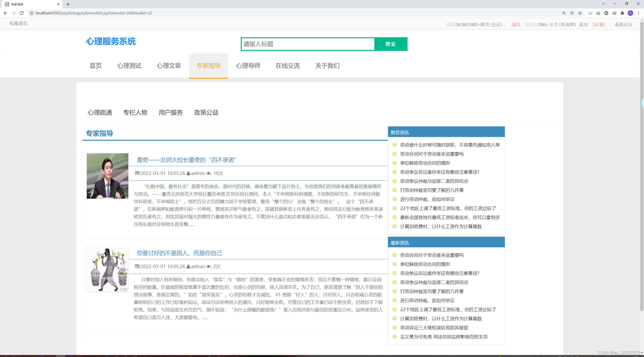Open the Chrome three-dot menu

(638, 13)
